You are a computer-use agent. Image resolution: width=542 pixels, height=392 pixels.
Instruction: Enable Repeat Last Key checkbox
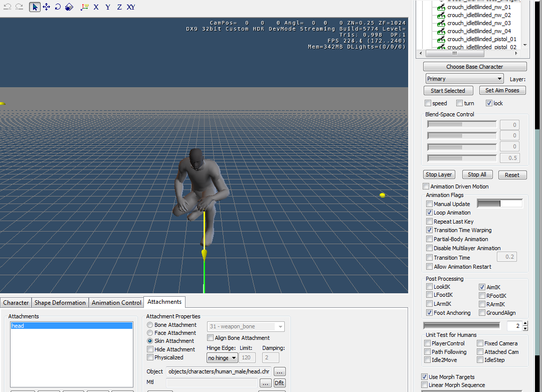click(429, 222)
